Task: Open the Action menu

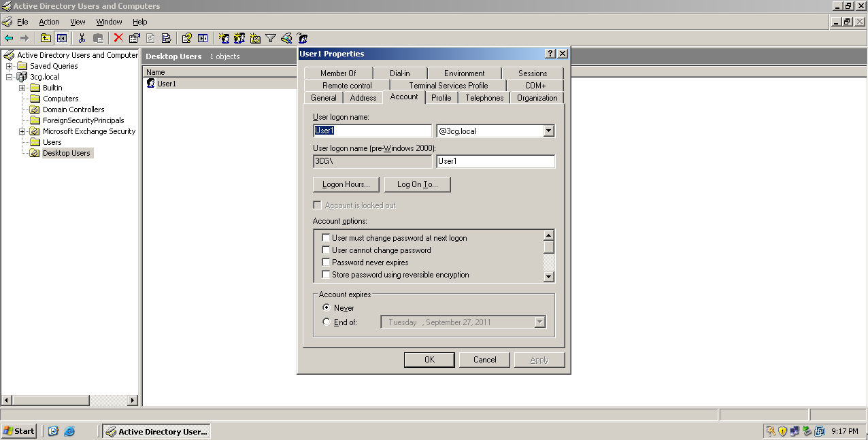Action: pyautogui.click(x=49, y=22)
